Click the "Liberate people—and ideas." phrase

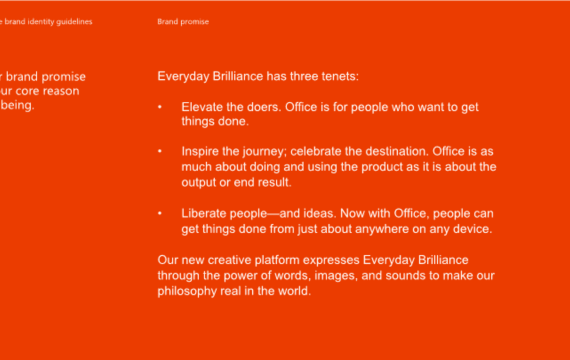coord(259,213)
